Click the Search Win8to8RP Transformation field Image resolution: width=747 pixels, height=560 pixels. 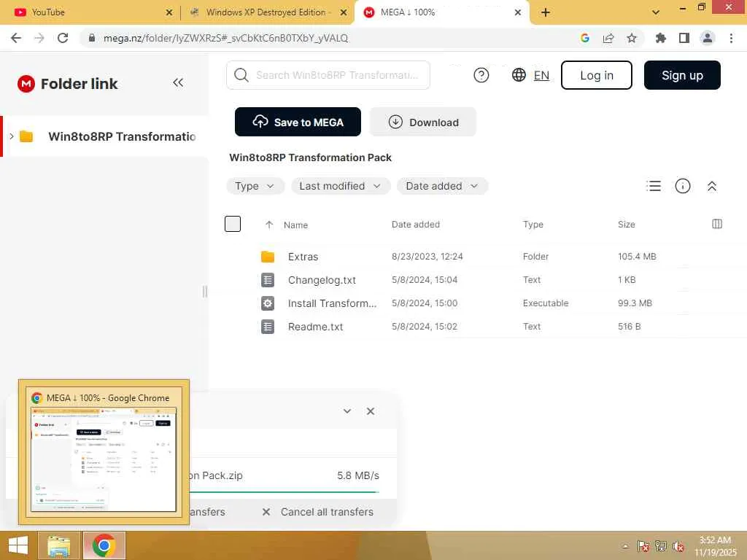[328, 75]
